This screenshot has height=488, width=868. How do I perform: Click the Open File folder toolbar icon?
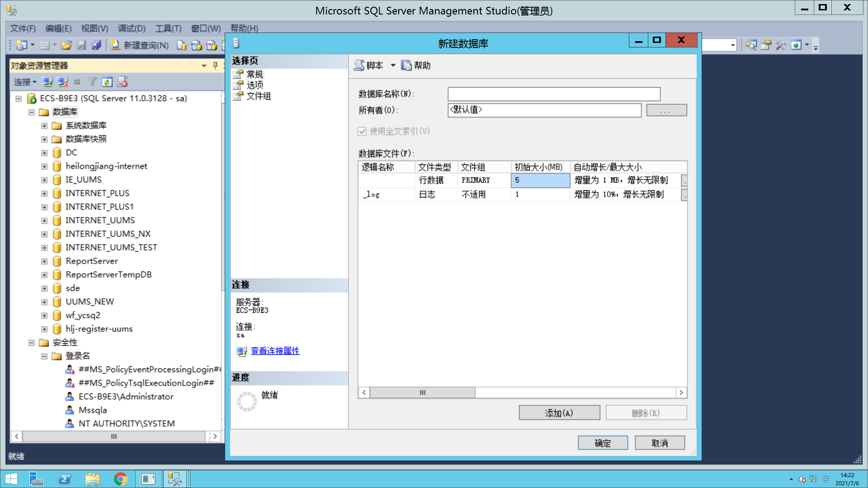tap(66, 45)
